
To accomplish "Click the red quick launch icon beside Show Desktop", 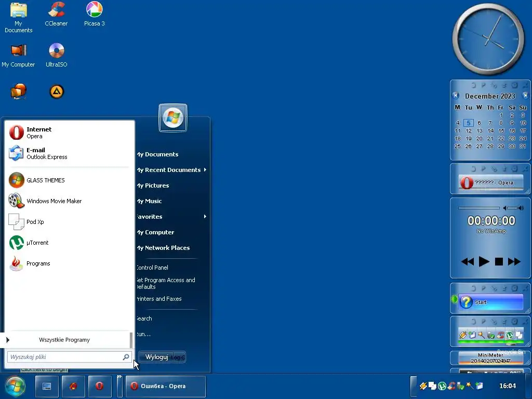I will tap(73, 386).
